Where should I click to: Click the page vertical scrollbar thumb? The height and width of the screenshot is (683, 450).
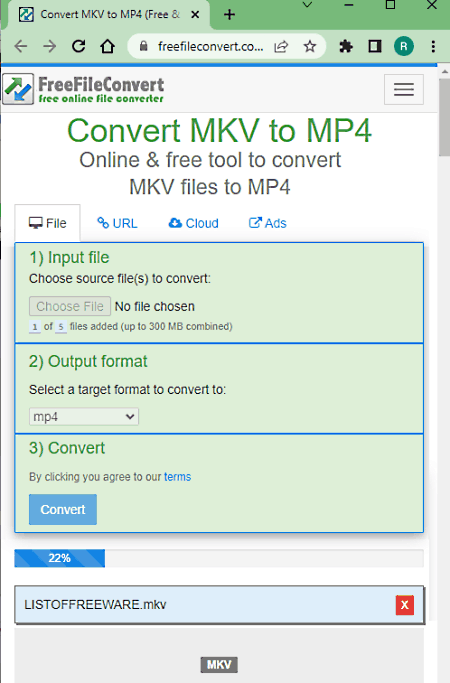click(444, 117)
